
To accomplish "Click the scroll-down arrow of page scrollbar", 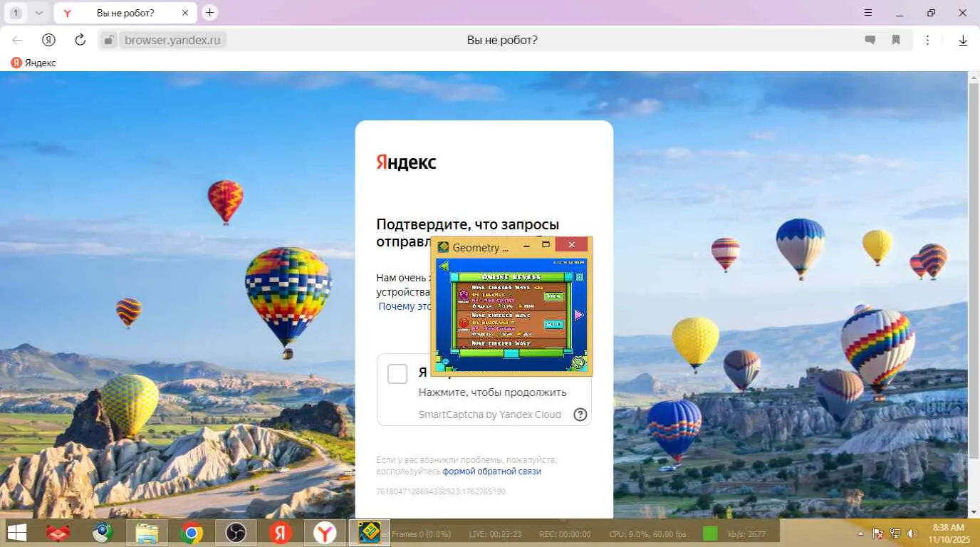I will (974, 512).
